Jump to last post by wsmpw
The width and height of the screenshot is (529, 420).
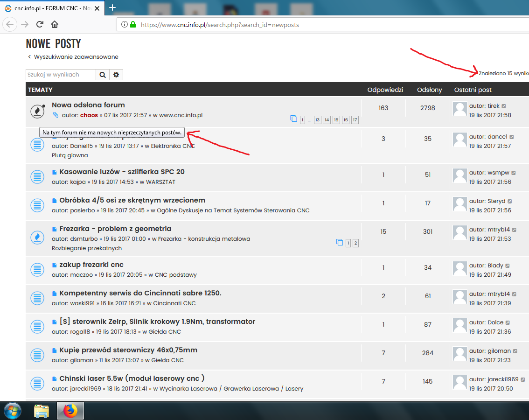coord(514,173)
